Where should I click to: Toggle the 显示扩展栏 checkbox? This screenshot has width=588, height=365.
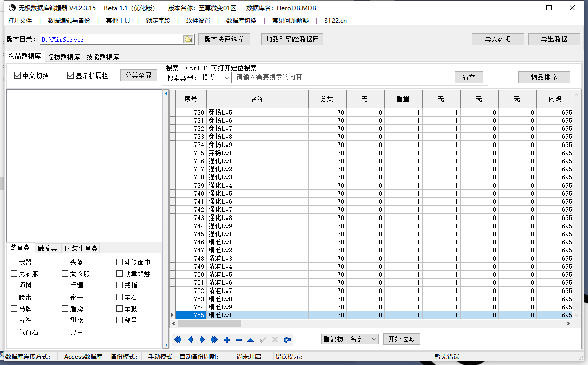tap(70, 76)
